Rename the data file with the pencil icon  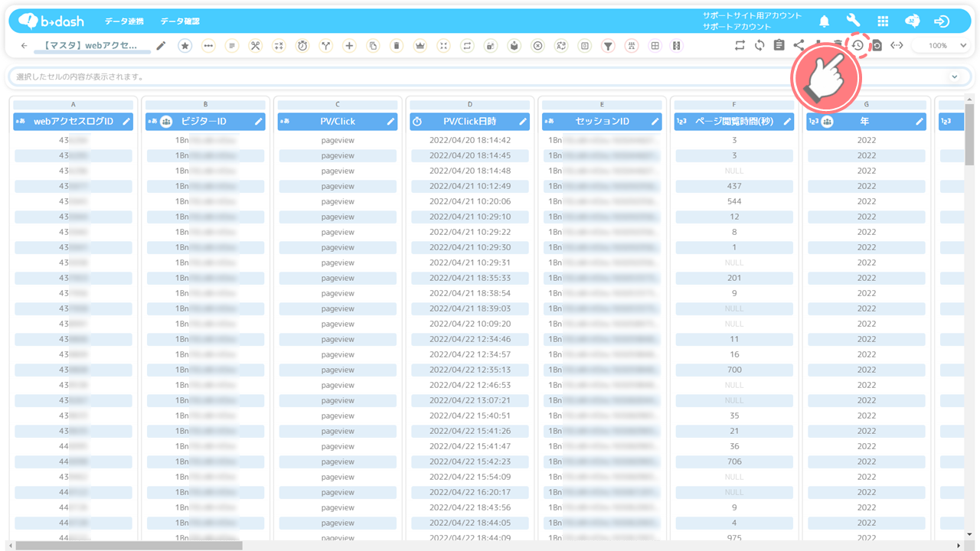pyautogui.click(x=161, y=46)
